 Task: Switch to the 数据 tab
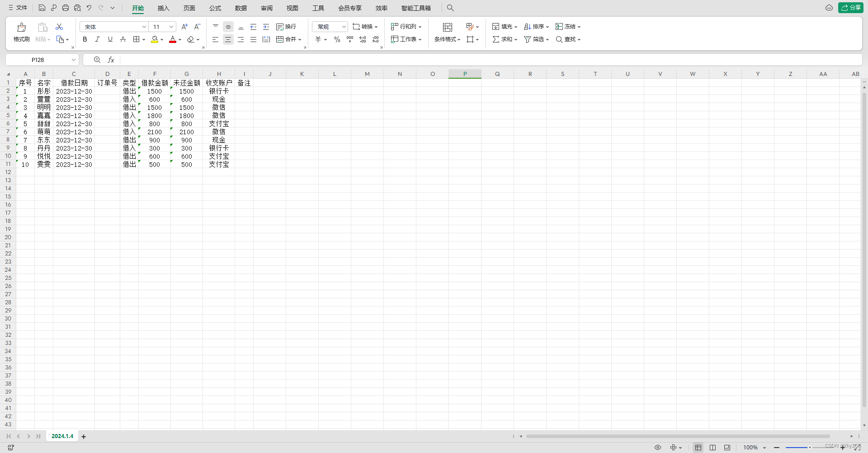click(x=241, y=8)
